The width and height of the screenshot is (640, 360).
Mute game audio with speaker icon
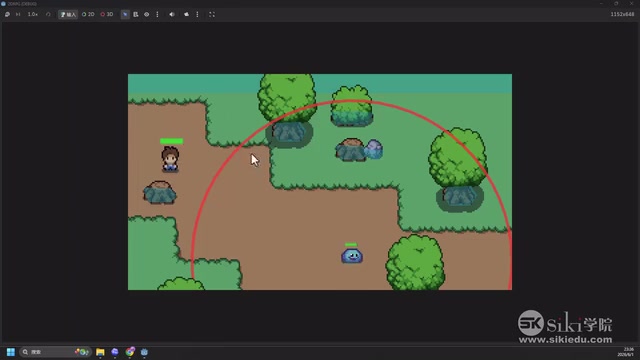coord(172,14)
